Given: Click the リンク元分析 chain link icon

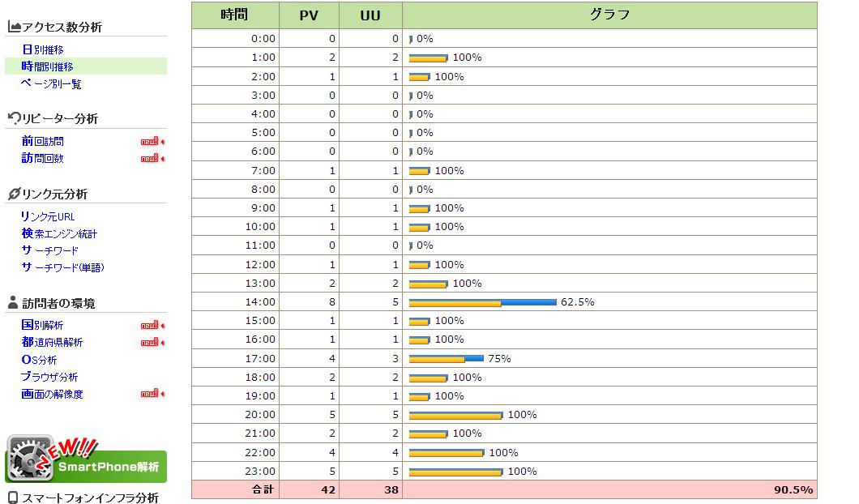Looking at the screenshot, I should [14, 194].
